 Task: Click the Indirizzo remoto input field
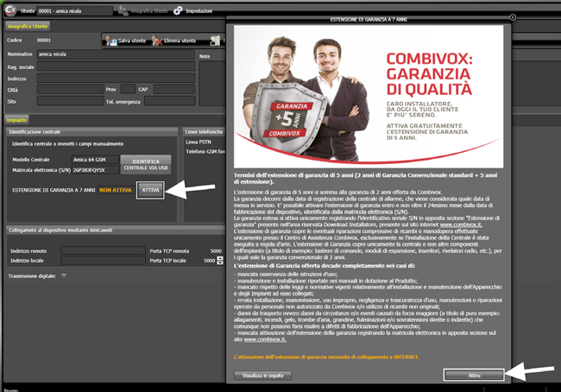103,250
